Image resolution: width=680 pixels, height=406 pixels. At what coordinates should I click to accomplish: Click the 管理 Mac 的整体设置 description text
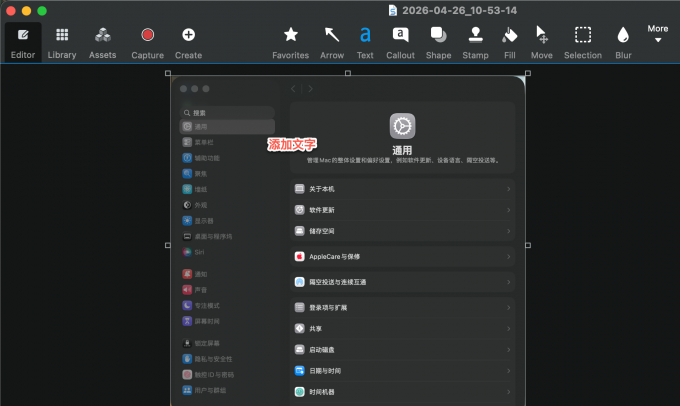coord(402,160)
